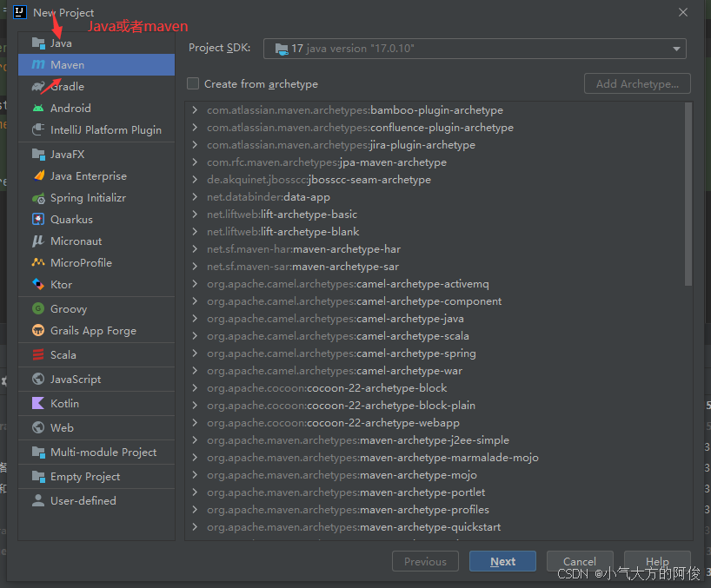Click the Ktor icon
The width and height of the screenshot is (711, 588).
(38, 285)
